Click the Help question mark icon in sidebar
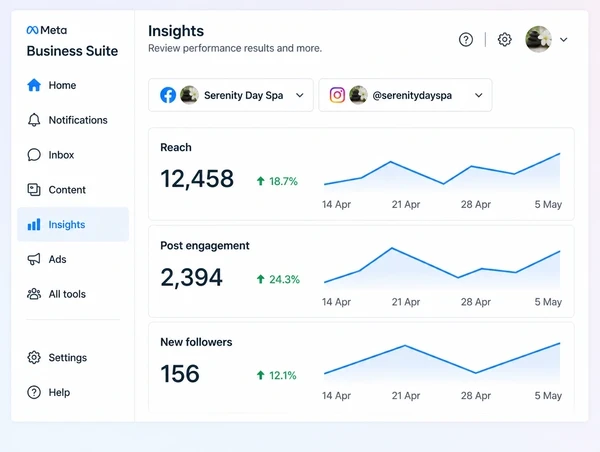This screenshot has height=452, width=600. pyautogui.click(x=34, y=392)
